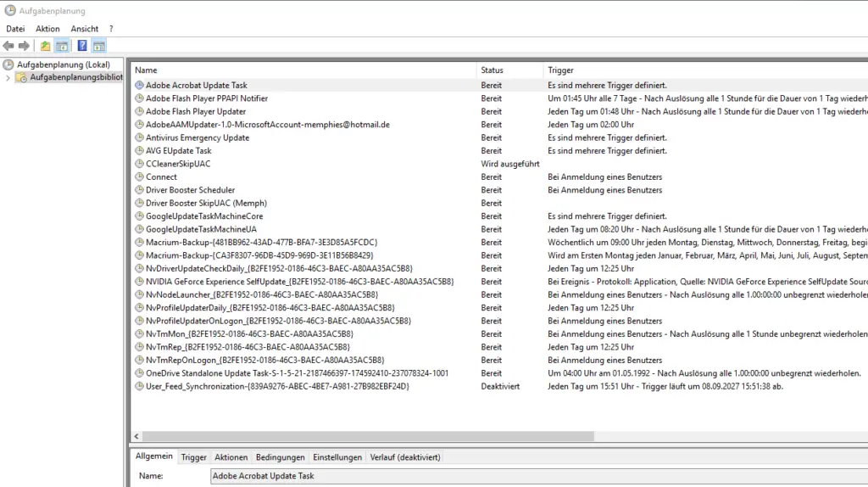
Task: Click the Forward arrow in the toolbar
Action: coord(24,46)
